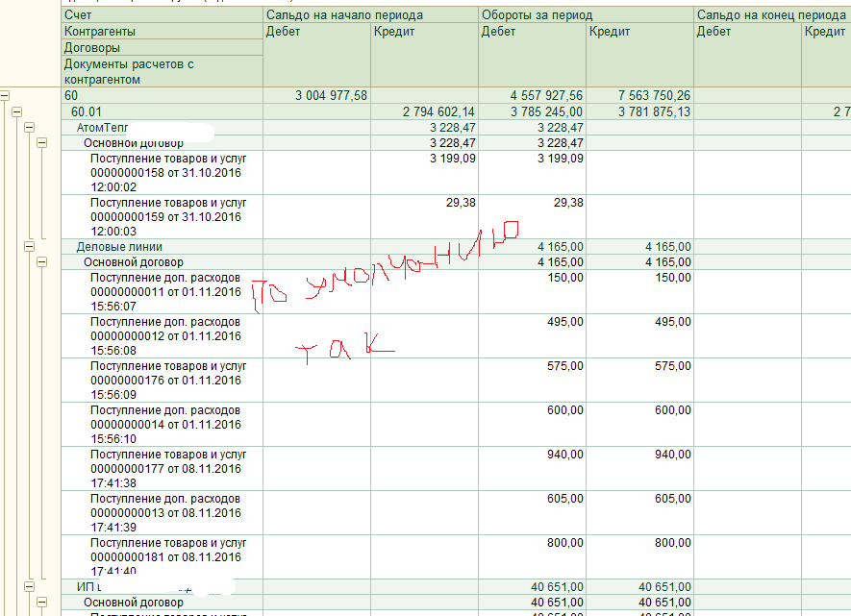Collapse Основной договор under АтомТепл
Image resolution: width=851 pixels, height=616 pixels.
click(x=41, y=143)
